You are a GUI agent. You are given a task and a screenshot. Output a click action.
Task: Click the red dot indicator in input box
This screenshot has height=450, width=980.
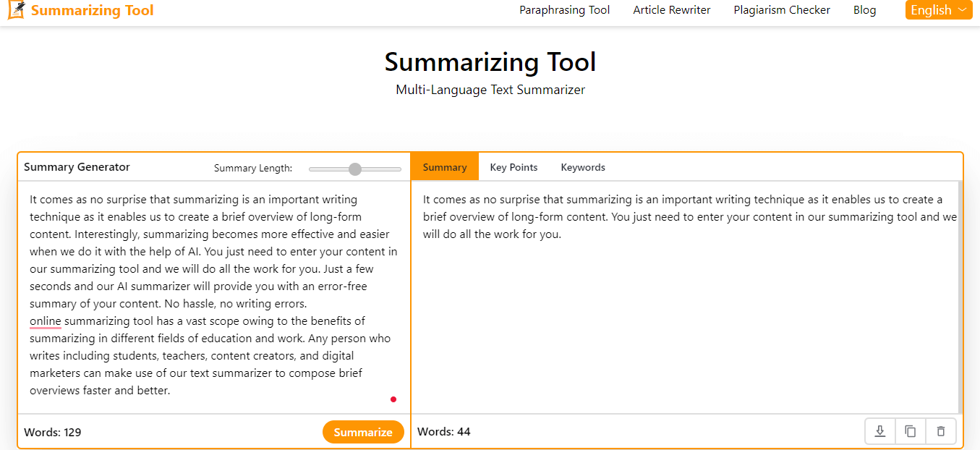pos(393,399)
